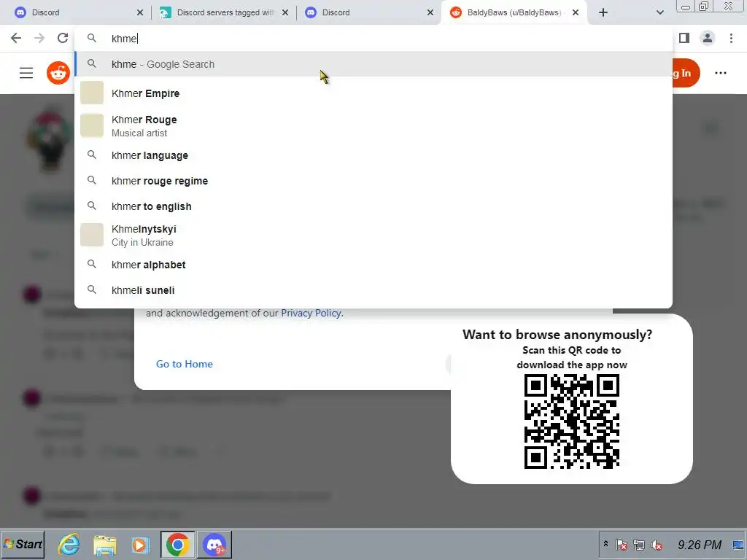Click the address bar containing khme

pyautogui.click(x=373, y=38)
